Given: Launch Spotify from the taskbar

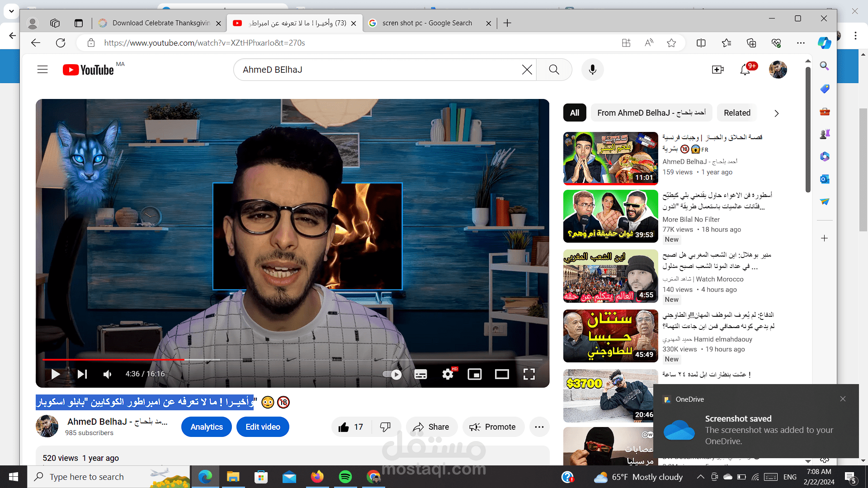Looking at the screenshot, I should (x=345, y=477).
